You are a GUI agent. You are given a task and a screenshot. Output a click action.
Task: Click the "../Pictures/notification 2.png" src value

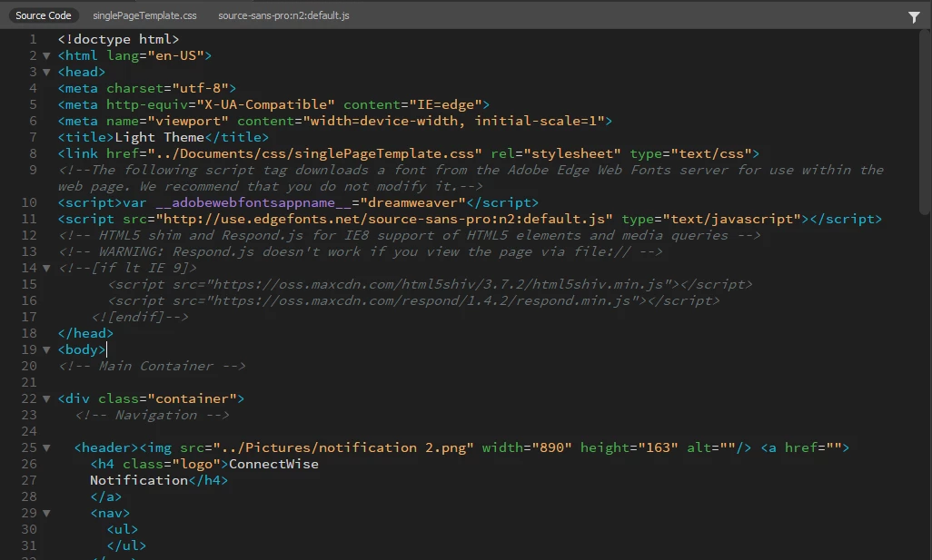click(x=343, y=447)
